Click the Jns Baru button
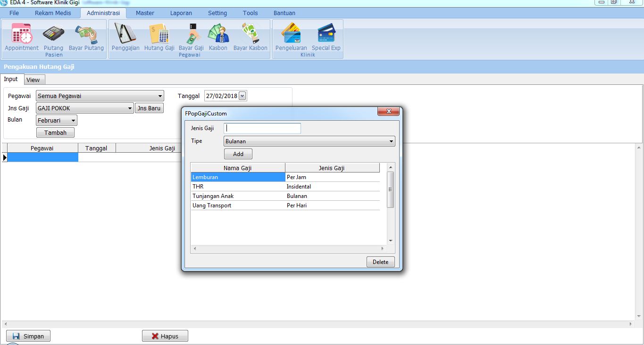The height and width of the screenshot is (345, 644). (149, 108)
